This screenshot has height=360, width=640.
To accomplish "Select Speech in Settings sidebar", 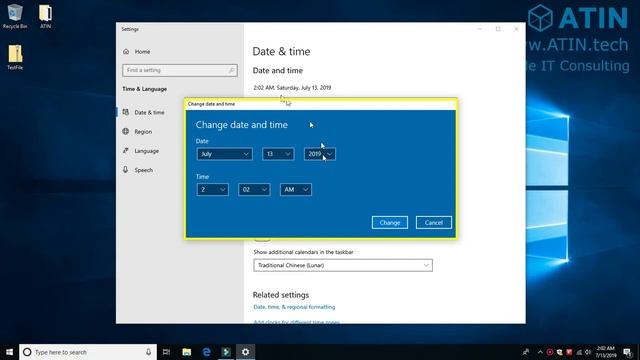I will (x=143, y=170).
